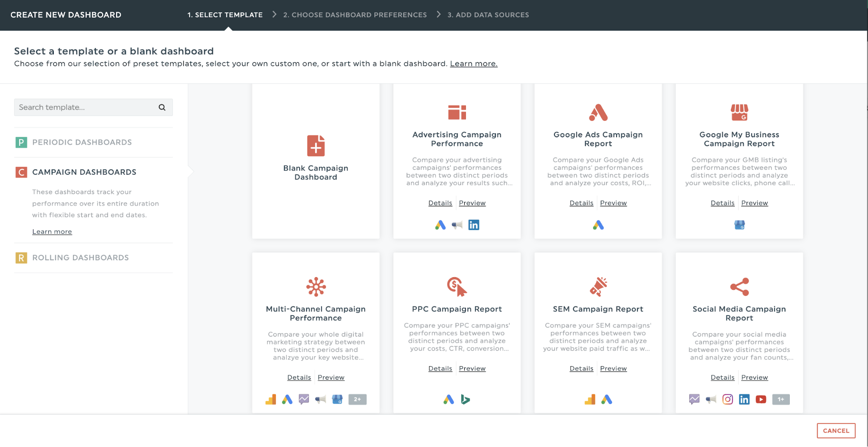868x447 pixels.
Task: Preview the Social Media Campaign Report template
Action: pyautogui.click(x=754, y=377)
